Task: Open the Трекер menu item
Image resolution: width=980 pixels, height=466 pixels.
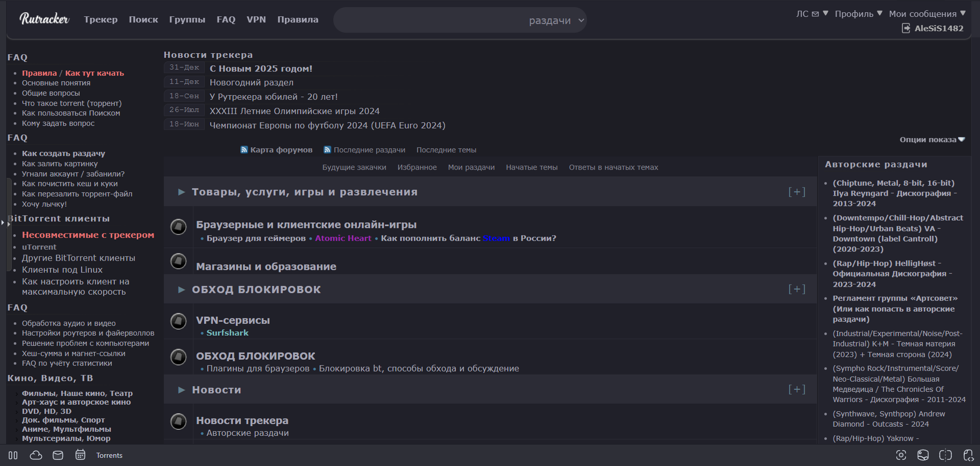Action: [x=101, y=19]
